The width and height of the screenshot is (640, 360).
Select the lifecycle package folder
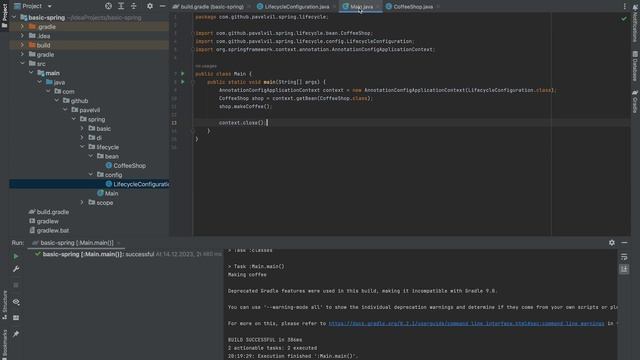pos(104,147)
